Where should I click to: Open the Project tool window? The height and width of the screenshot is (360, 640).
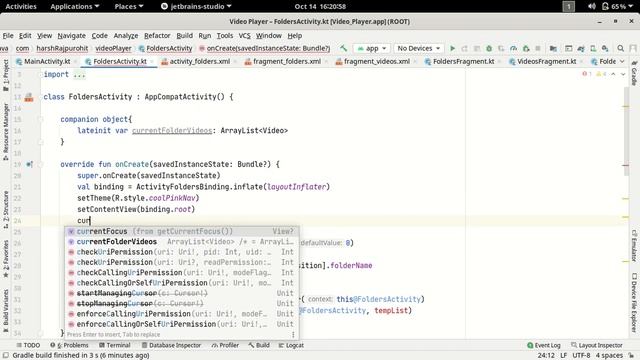click(x=6, y=75)
